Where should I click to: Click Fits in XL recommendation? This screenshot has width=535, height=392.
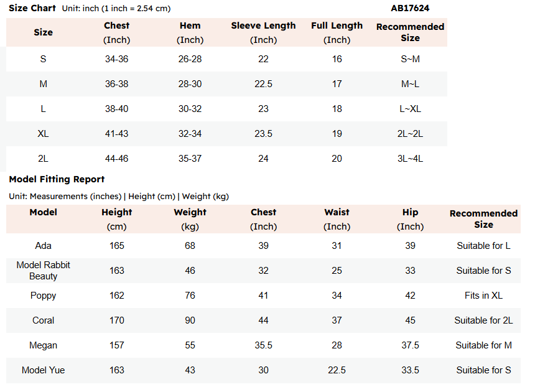483,296
